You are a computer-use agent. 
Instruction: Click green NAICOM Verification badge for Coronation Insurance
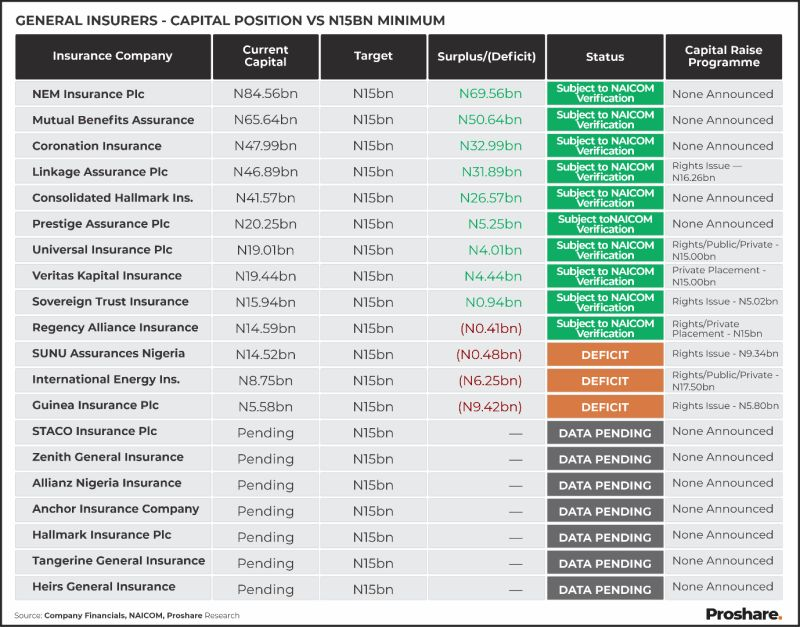tap(605, 146)
